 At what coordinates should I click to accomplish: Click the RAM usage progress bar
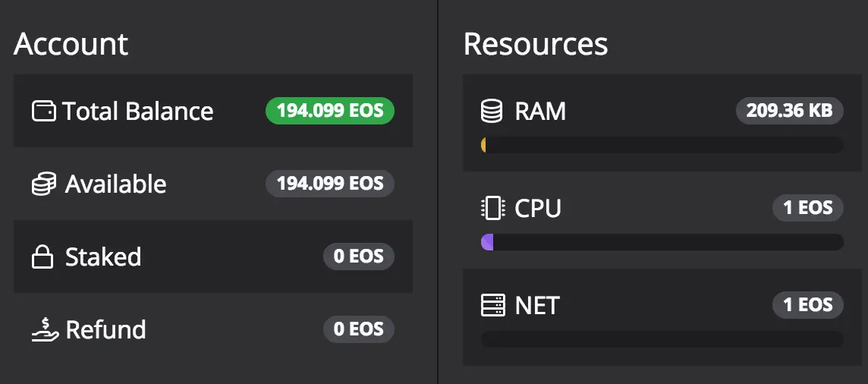click(x=662, y=145)
